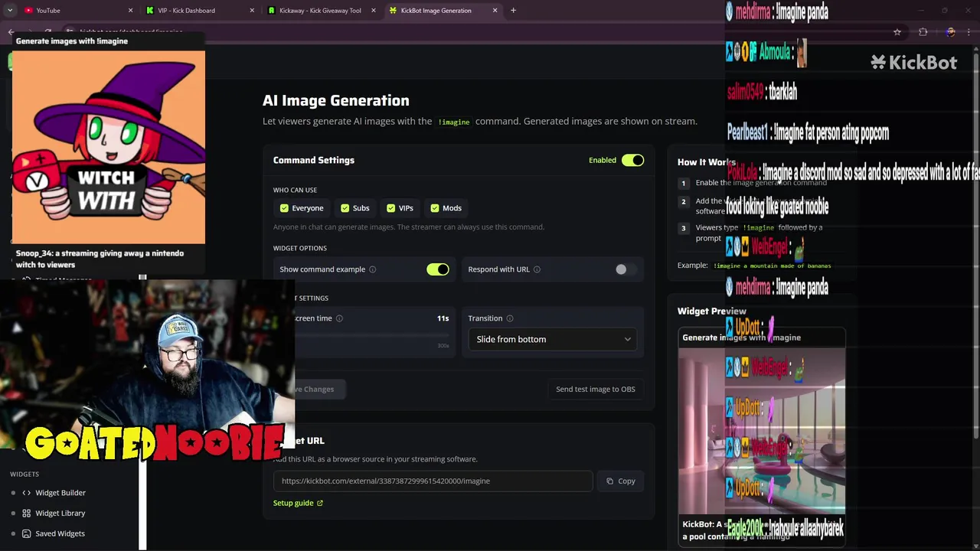Viewport: 980px width, 551px height.
Task: Click the 11s screen time value
Action: (x=443, y=318)
